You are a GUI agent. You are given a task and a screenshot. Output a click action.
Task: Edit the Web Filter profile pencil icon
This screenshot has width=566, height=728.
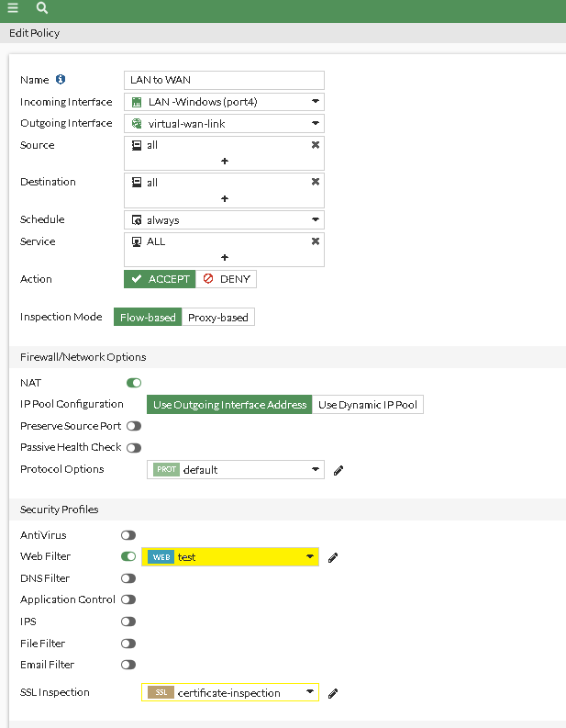click(333, 557)
